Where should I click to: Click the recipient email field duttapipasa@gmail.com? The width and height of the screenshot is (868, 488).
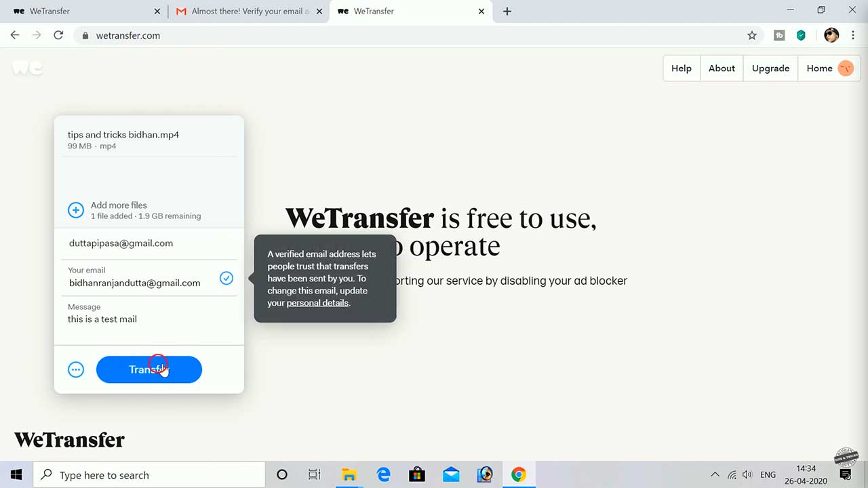coord(121,243)
